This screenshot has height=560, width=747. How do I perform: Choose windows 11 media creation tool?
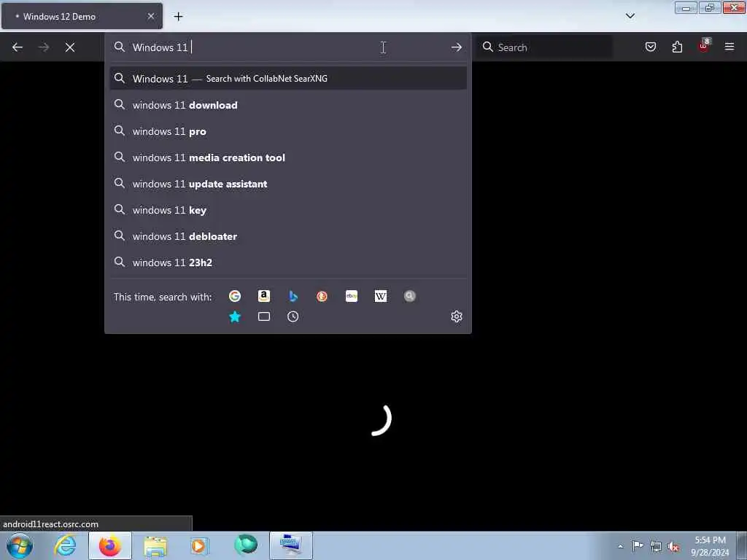pyautogui.click(x=288, y=157)
